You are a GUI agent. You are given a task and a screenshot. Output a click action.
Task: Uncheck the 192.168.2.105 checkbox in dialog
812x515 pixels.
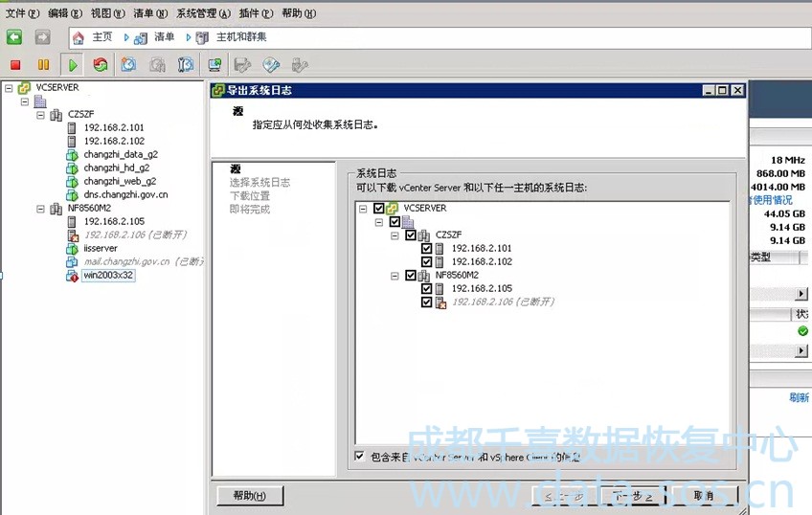pos(427,289)
